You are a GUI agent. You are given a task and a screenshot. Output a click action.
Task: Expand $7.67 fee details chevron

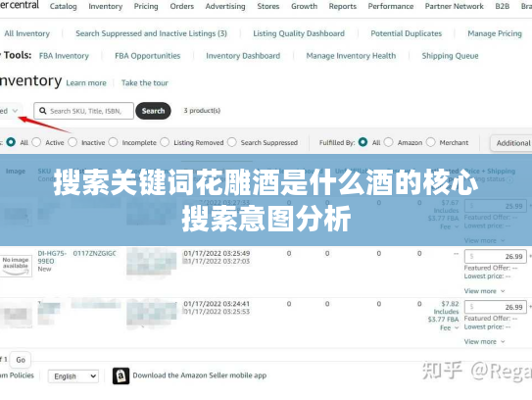(457, 226)
